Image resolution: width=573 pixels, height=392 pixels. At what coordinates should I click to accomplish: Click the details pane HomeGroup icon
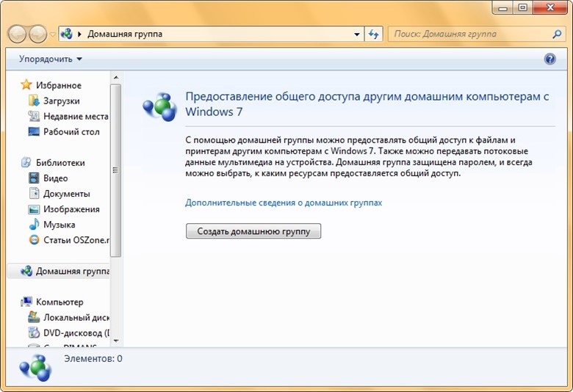[x=35, y=368]
